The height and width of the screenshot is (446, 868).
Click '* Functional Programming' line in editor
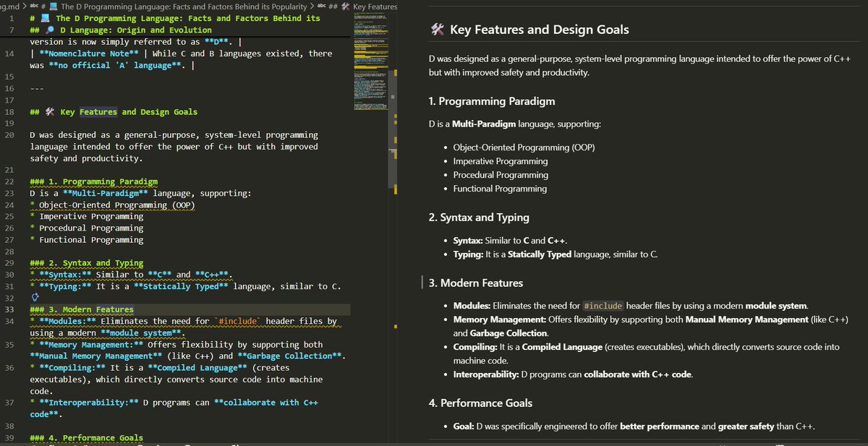tap(87, 239)
